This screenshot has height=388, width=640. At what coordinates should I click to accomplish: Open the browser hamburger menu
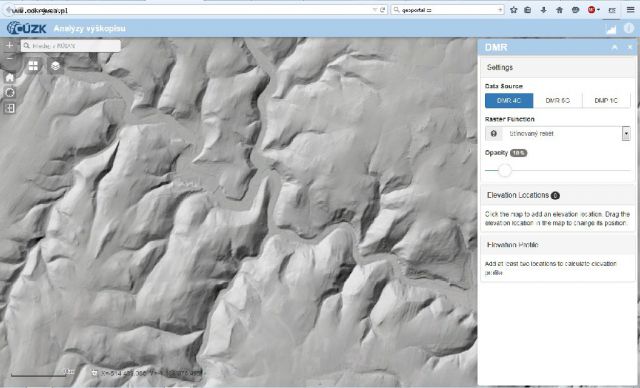click(x=630, y=9)
